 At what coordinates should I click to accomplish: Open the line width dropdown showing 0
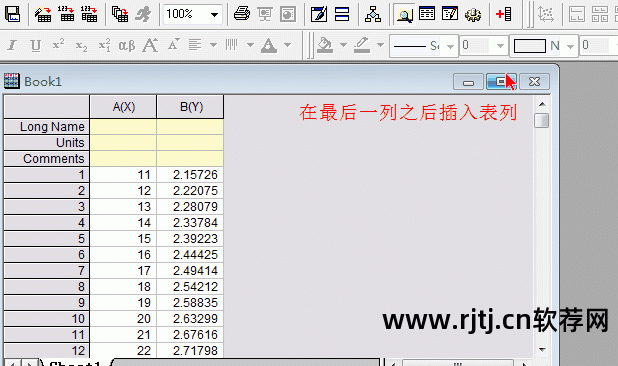click(500, 46)
